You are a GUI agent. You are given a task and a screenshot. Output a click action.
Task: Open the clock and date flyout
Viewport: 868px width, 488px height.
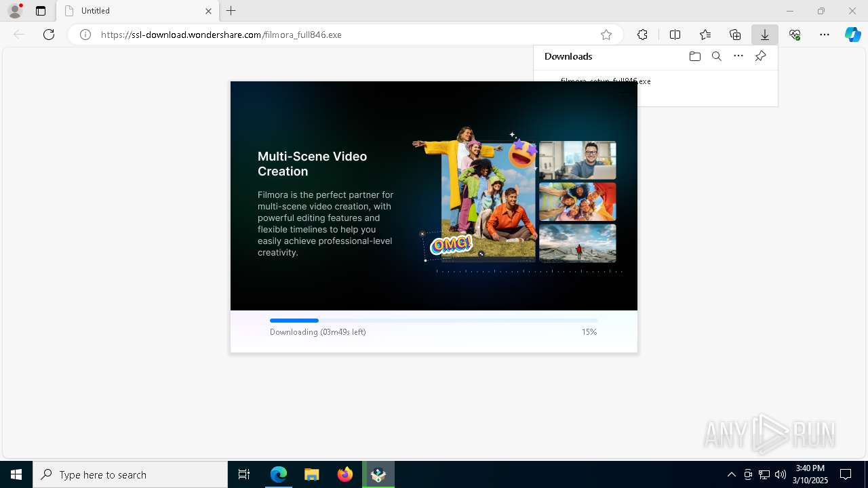[810, 474]
